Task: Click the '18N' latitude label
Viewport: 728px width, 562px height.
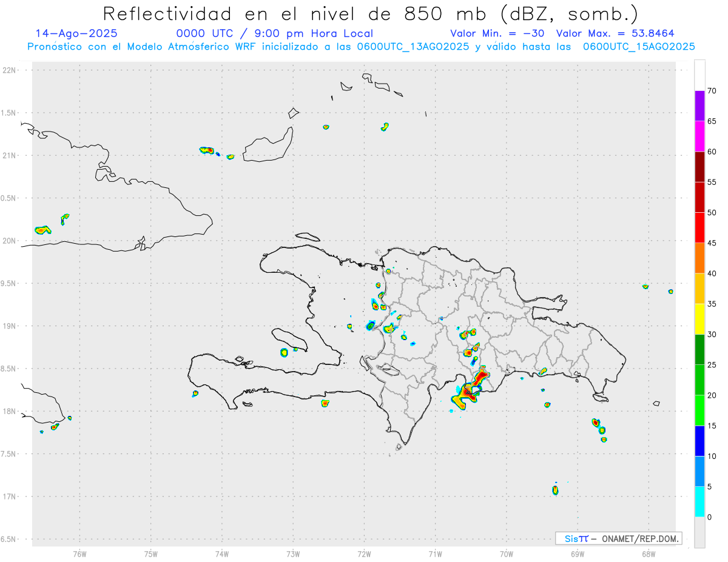Action: pos(10,411)
